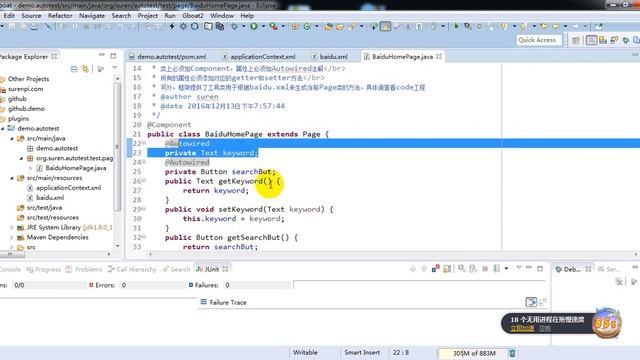
Task: Open the Gboat2 menu
Action: click(x=193, y=16)
